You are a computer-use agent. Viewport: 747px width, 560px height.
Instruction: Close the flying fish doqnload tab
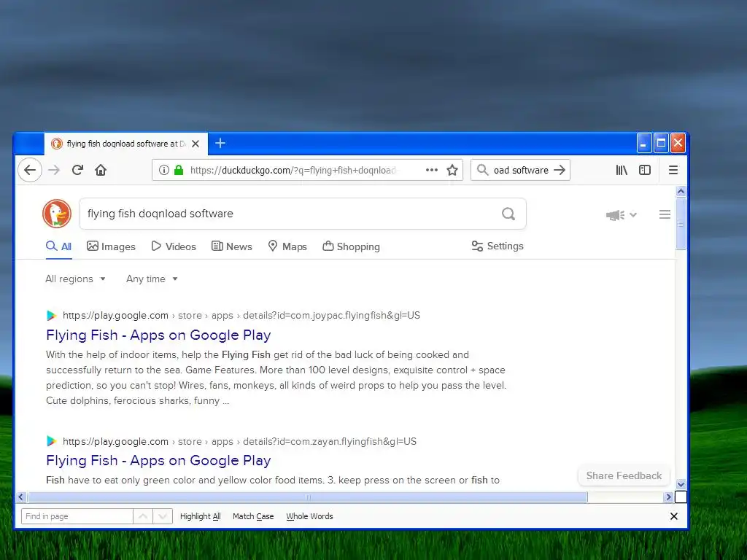pyautogui.click(x=196, y=144)
